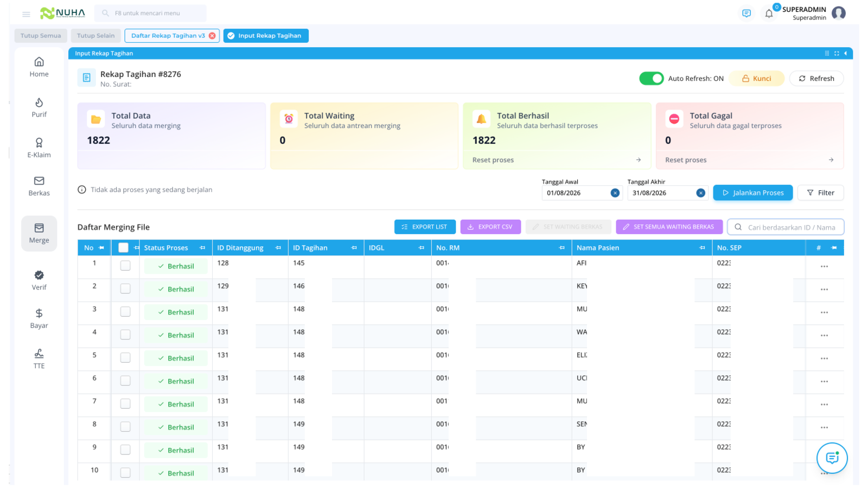Open the TTE sidebar section

(x=39, y=359)
